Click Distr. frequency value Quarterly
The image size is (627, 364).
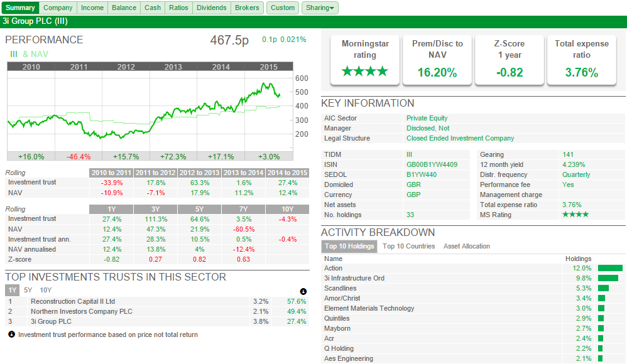[x=576, y=174]
